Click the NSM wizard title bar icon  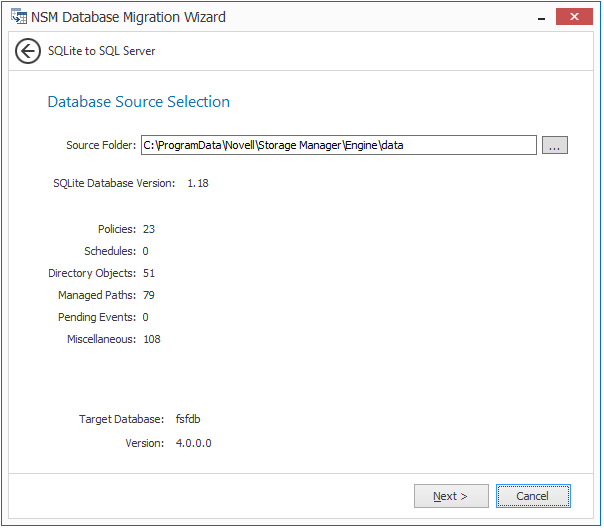coord(19,17)
